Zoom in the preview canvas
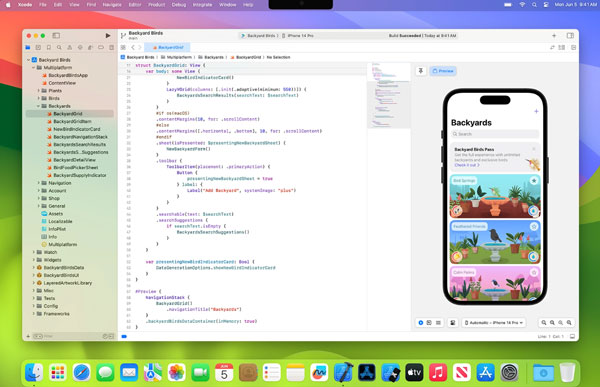 (569, 323)
